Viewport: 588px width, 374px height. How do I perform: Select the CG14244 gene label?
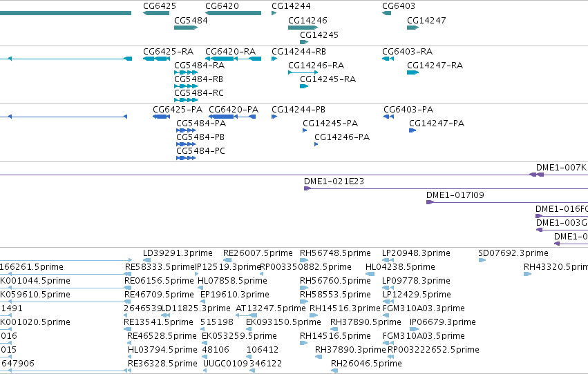(x=291, y=6)
